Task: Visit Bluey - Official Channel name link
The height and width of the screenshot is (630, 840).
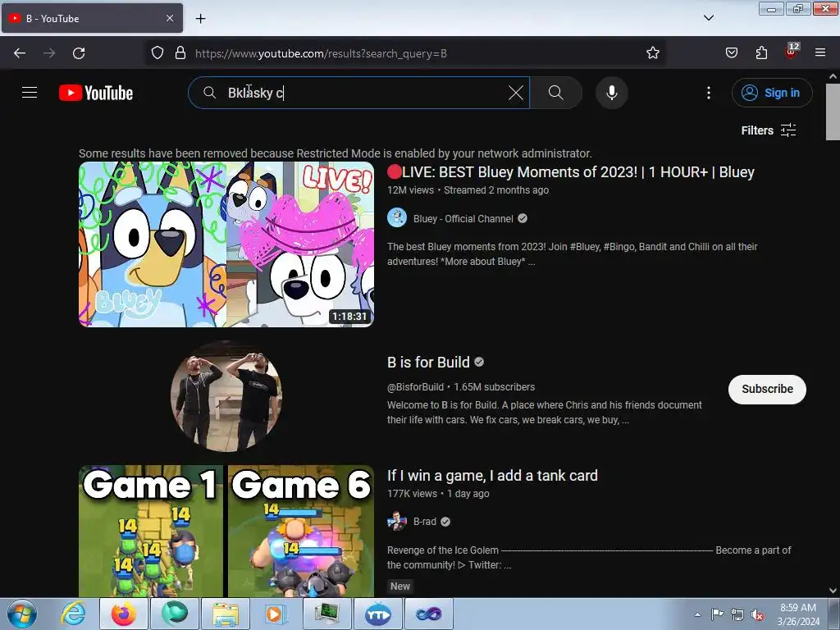Action: point(463,218)
